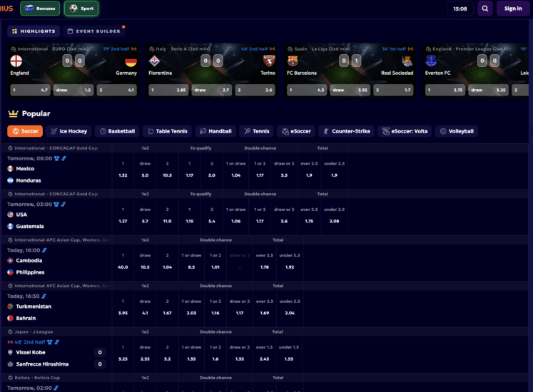This screenshot has height=392, width=533.
Task: Click the Germany flag icon
Action: coord(131,61)
